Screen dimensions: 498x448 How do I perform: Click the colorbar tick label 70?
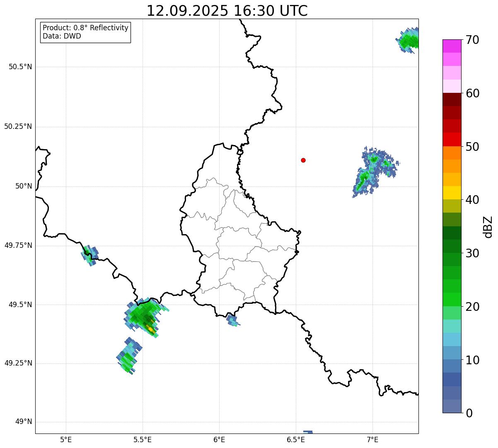472,40
